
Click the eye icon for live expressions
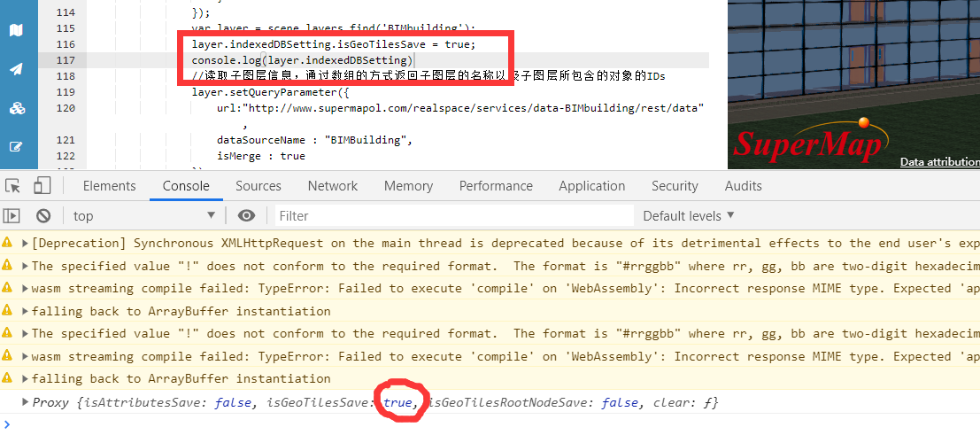(247, 216)
